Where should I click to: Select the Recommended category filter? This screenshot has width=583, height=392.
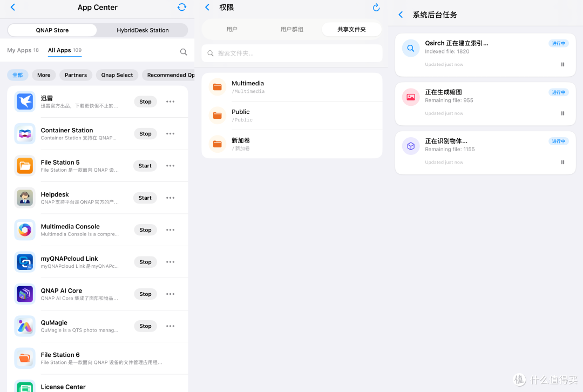pos(169,75)
